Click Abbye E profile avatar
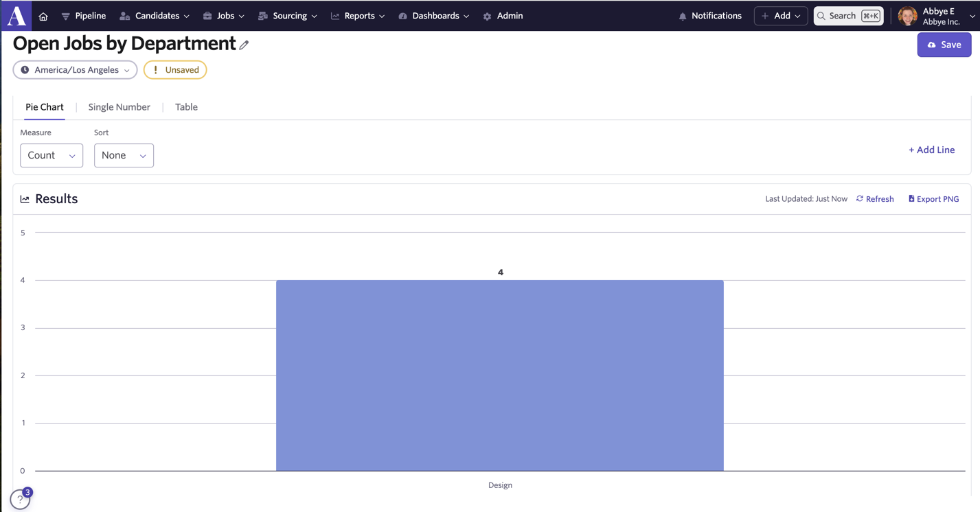 (x=907, y=16)
